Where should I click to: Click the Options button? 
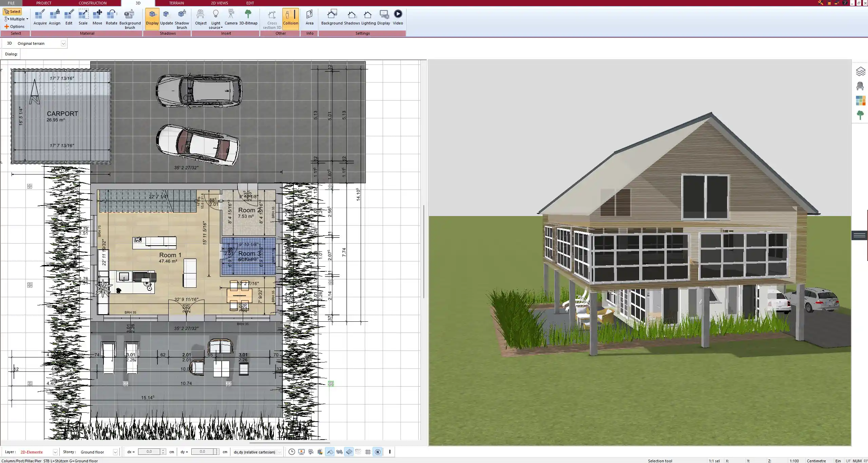[x=14, y=26]
